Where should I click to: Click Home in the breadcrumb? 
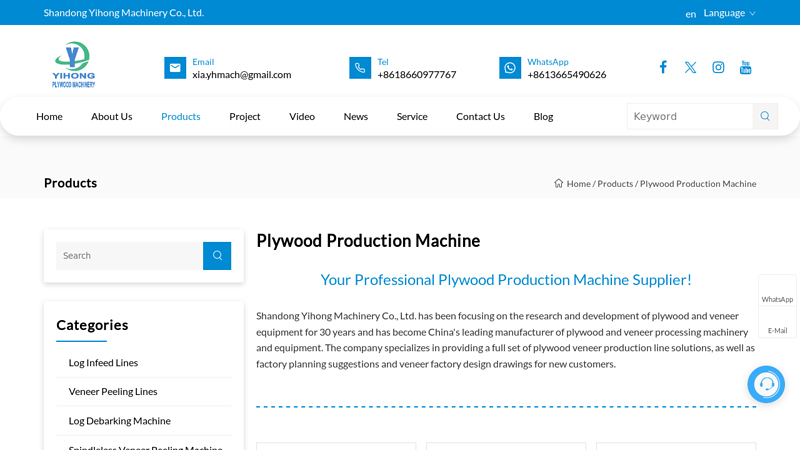578,184
